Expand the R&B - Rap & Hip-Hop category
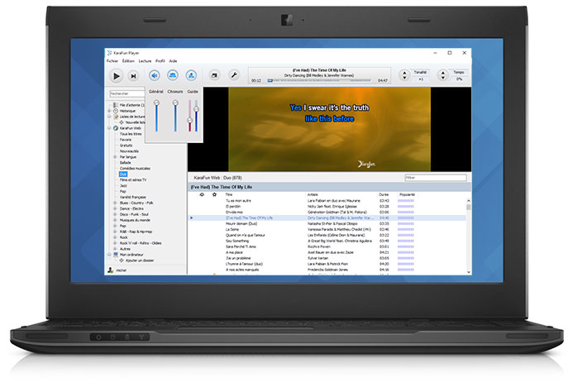Viewport: 573px width, 392px height. point(115,232)
